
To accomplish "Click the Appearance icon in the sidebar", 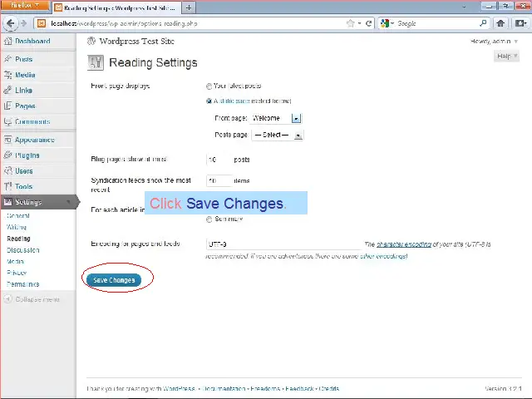I will 8,140.
